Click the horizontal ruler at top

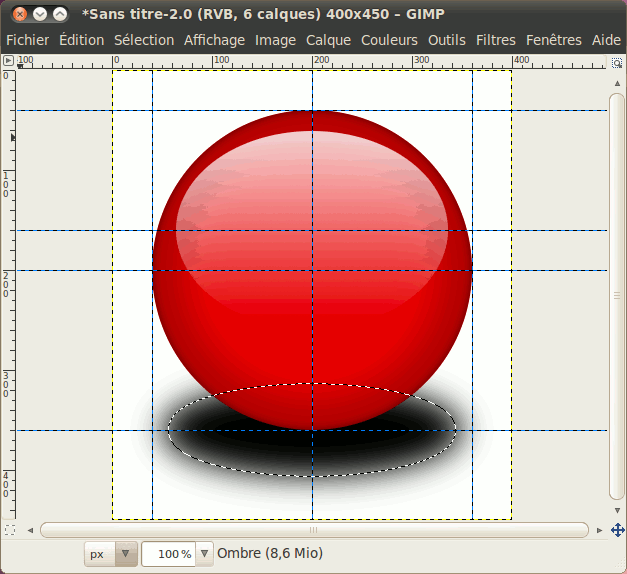[x=300, y=61]
